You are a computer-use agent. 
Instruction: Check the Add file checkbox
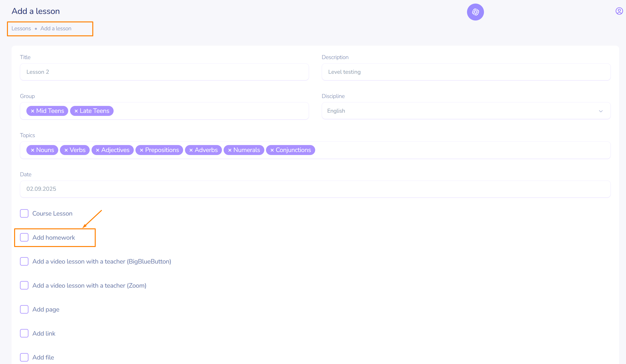[x=24, y=357]
